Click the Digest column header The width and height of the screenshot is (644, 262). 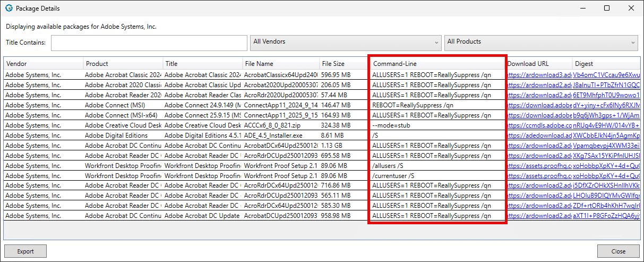click(x=605, y=64)
